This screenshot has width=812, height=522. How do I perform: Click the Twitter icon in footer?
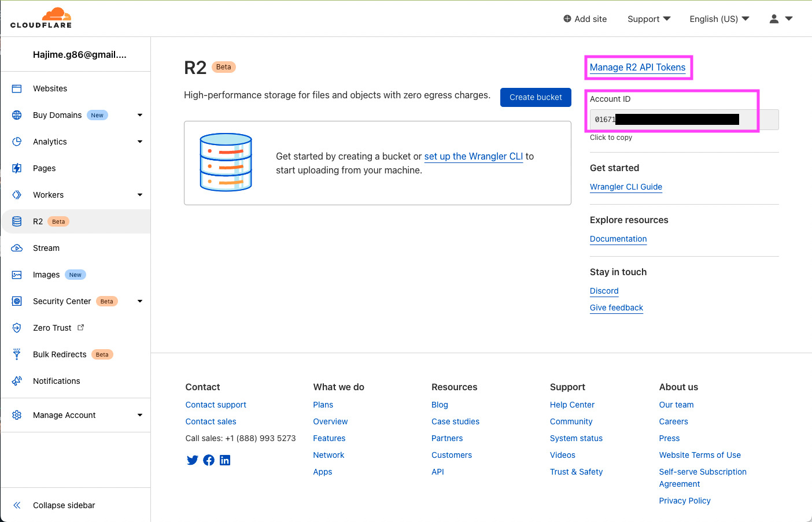[192, 460]
